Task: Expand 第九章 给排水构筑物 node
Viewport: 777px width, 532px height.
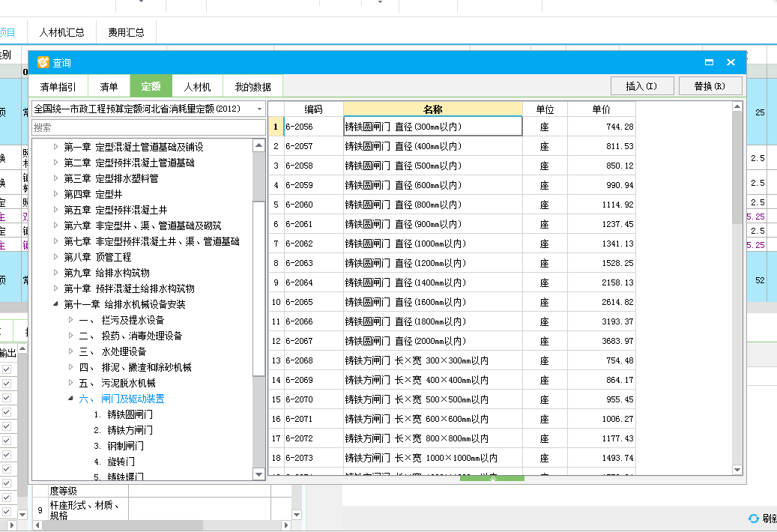Action: tap(55, 273)
